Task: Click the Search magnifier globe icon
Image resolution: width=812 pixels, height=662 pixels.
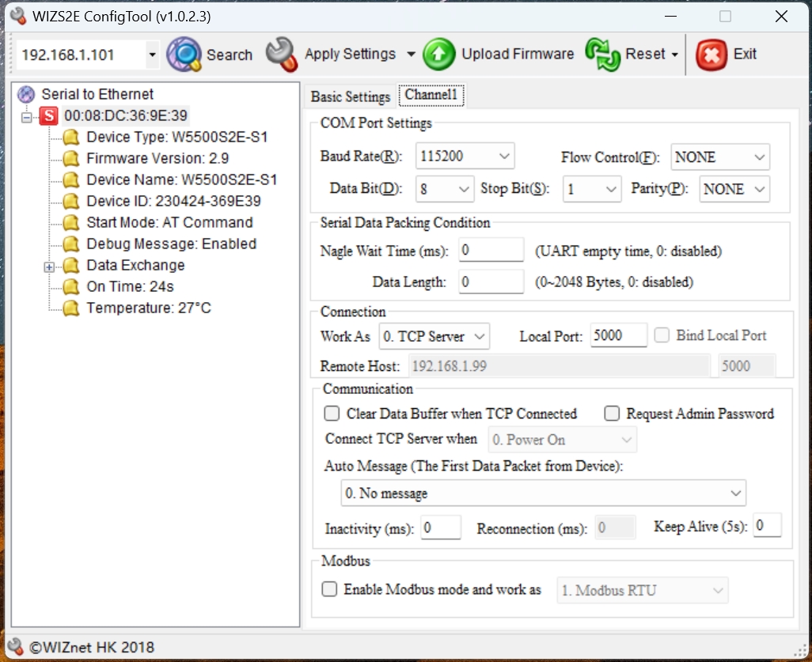Action: pyautogui.click(x=184, y=55)
